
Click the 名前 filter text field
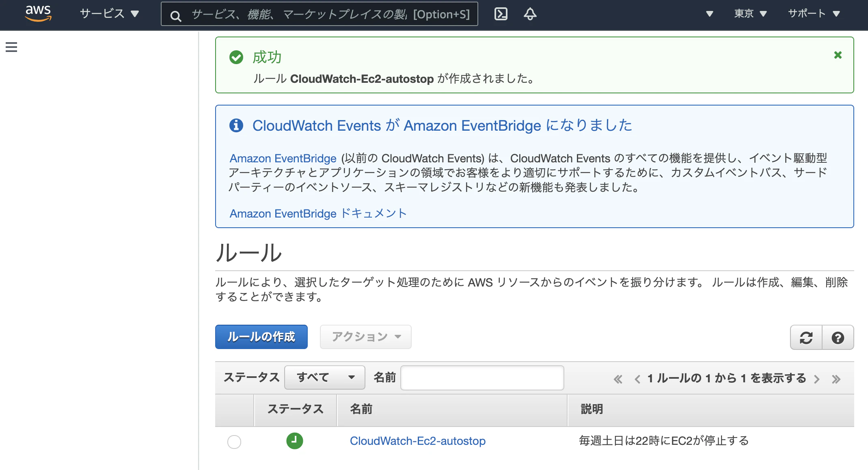[482, 378]
